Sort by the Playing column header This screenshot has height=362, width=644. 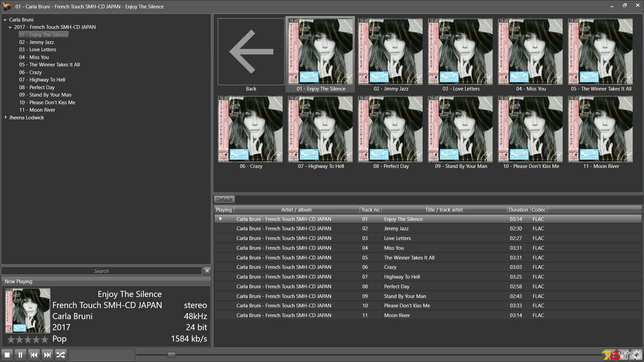224,210
